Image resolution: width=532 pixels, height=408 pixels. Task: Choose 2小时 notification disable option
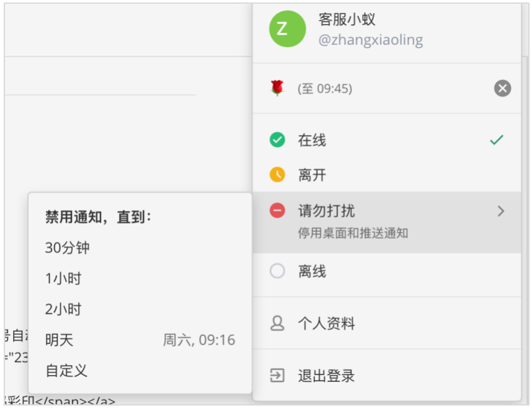(x=63, y=309)
